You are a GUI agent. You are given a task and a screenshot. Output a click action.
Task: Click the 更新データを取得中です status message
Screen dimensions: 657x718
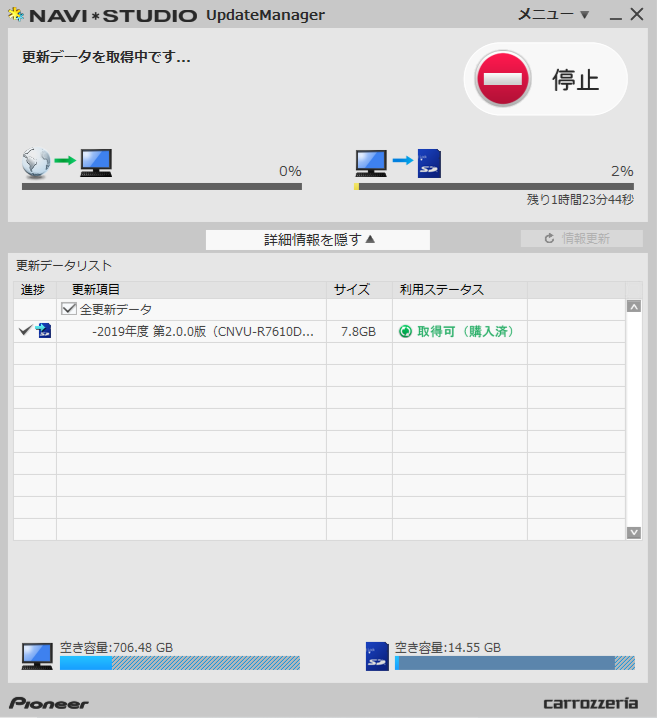[x=106, y=57]
